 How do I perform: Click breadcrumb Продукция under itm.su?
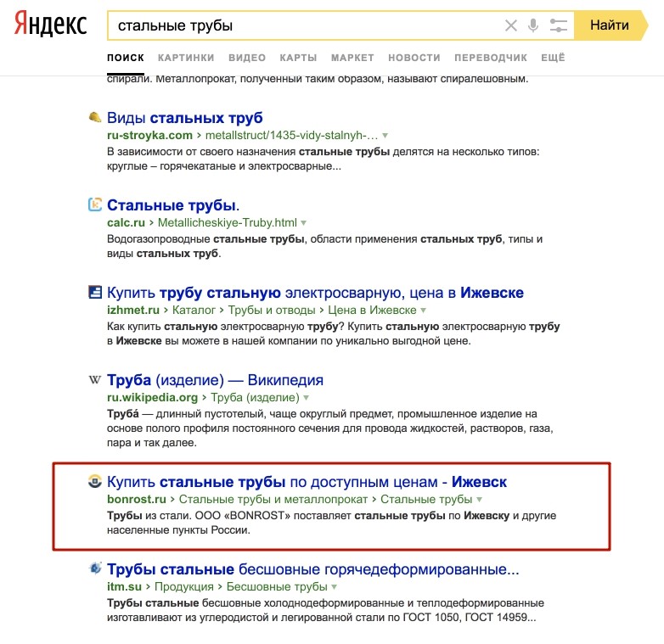point(183,587)
